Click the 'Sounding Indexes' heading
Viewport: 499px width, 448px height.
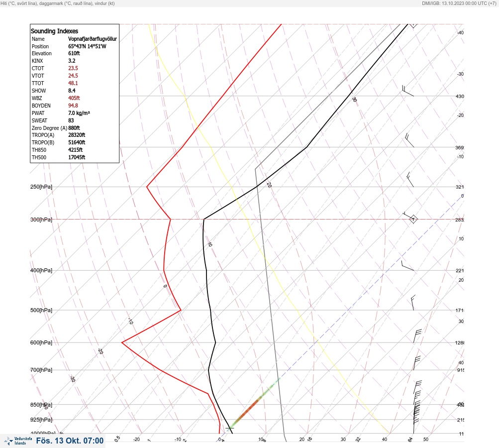tap(54, 31)
